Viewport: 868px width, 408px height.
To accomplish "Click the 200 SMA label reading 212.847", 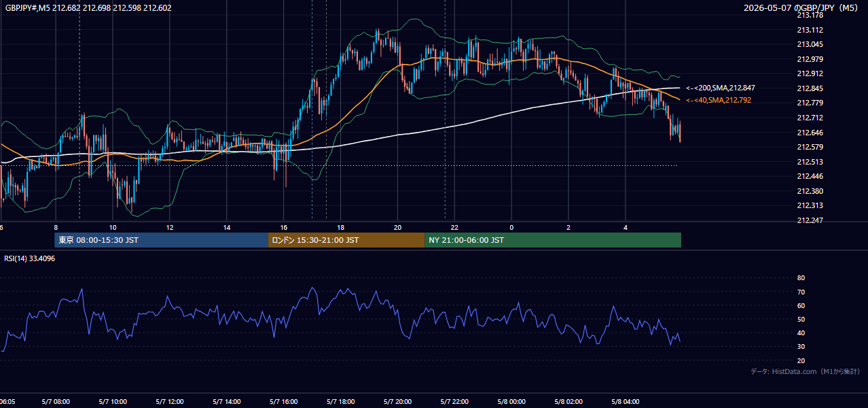I will pyautogui.click(x=721, y=88).
